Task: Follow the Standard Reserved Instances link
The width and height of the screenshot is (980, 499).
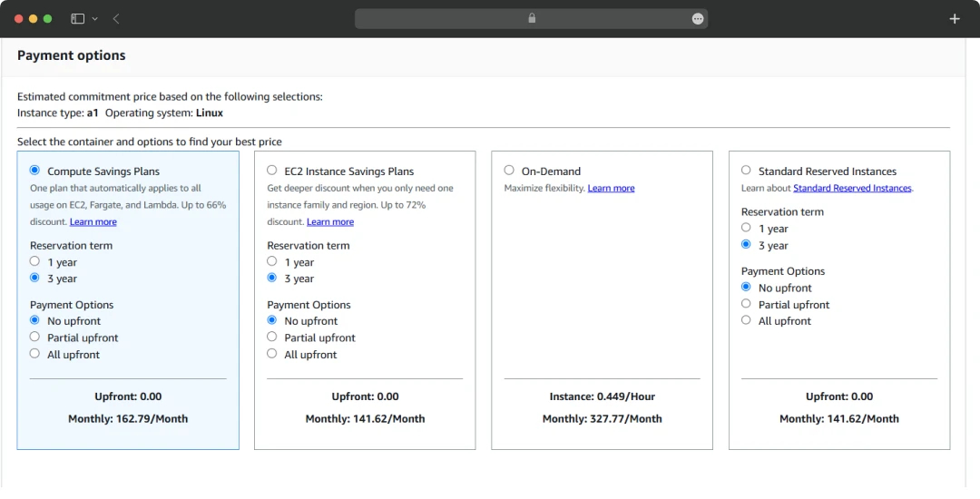Action: 852,188
